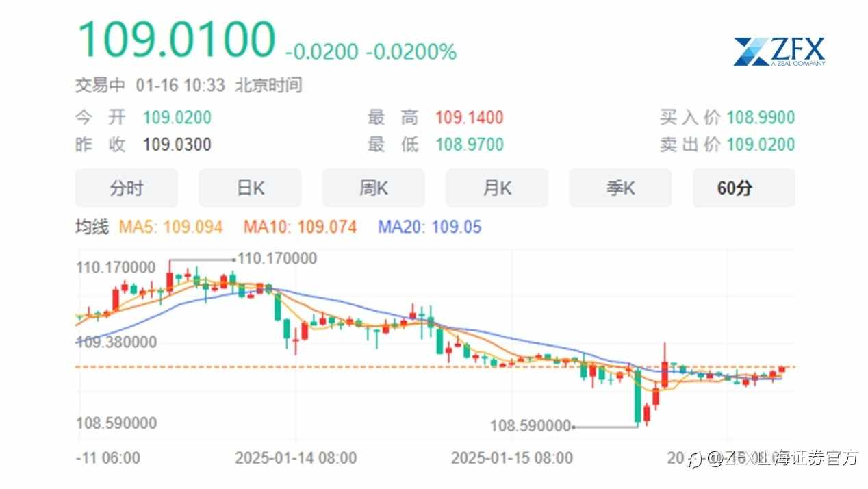Click the 买入价 value 108.9900
Image resolution: width=868 pixels, height=489 pixels.
(761, 117)
